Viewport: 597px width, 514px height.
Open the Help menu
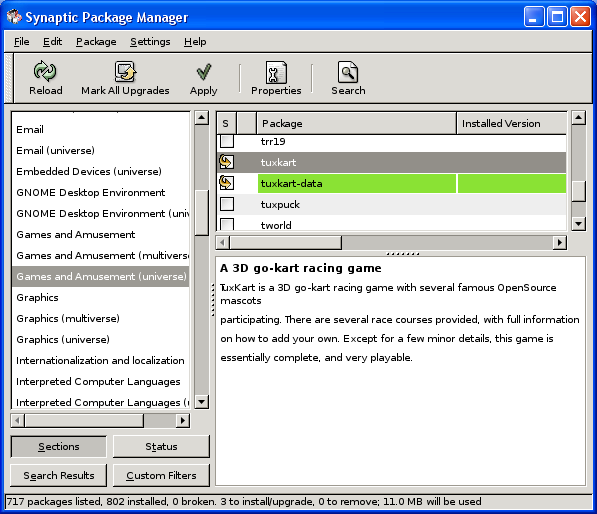point(195,42)
